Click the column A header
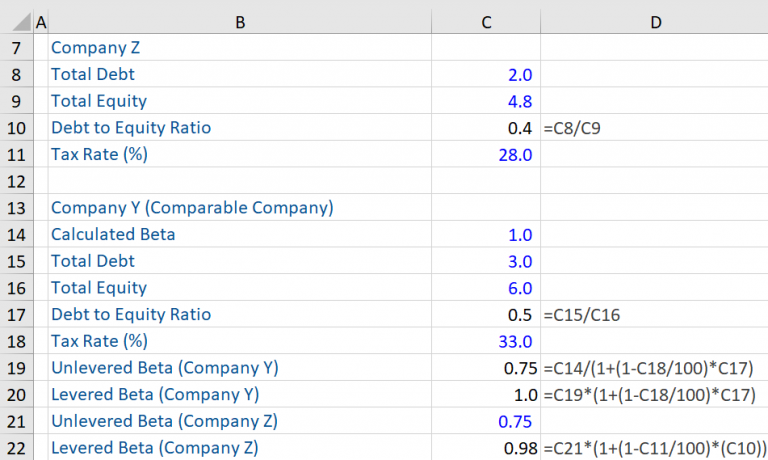This screenshot has height=460, width=768. tap(40, 21)
